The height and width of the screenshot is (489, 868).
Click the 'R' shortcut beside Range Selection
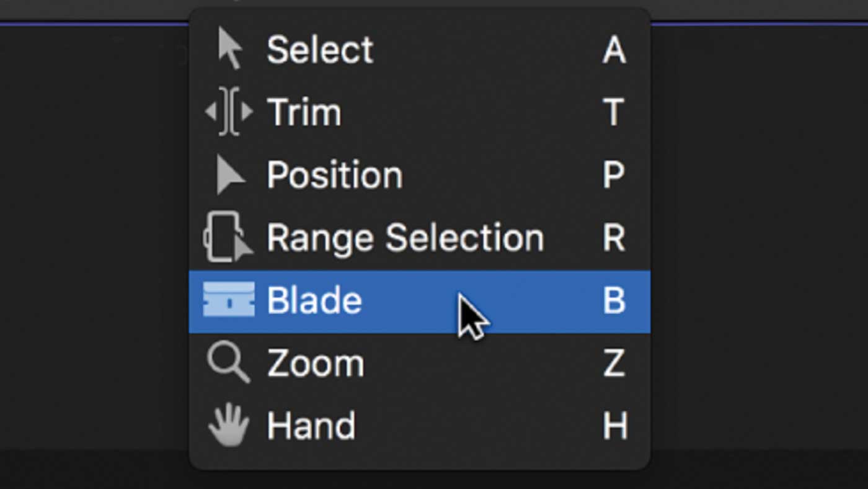[614, 238]
